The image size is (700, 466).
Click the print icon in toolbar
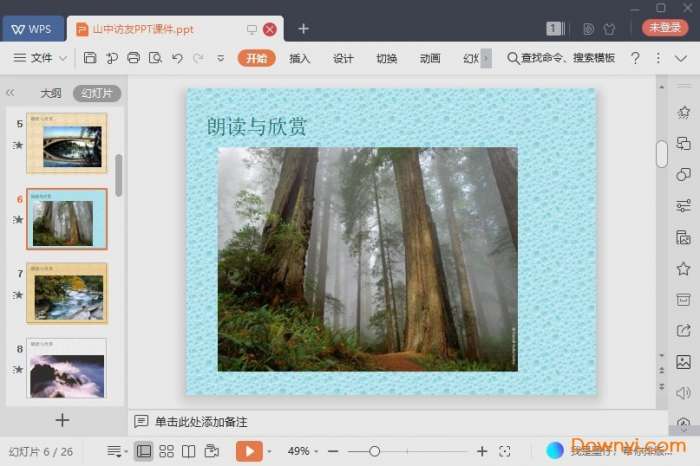pos(133,58)
